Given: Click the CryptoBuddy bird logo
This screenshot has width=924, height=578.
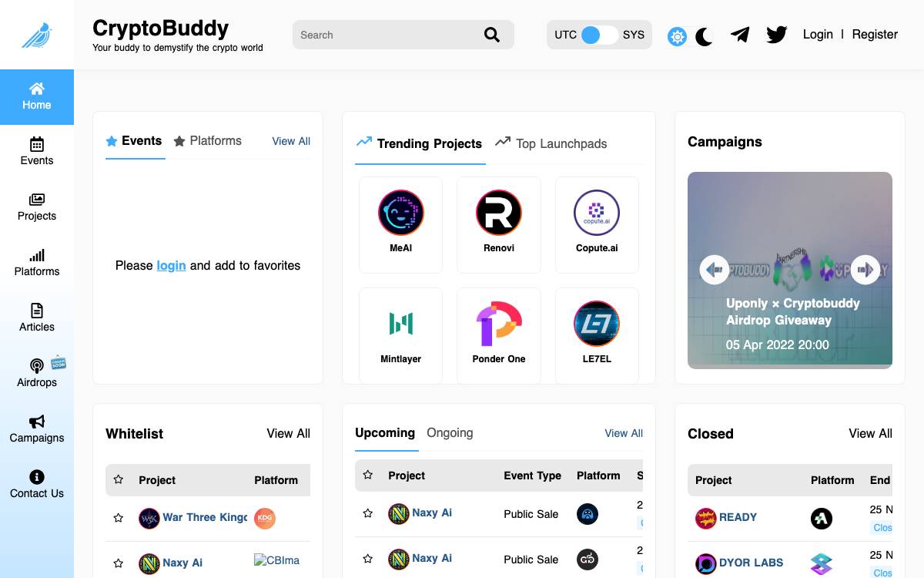Looking at the screenshot, I should (36, 35).
